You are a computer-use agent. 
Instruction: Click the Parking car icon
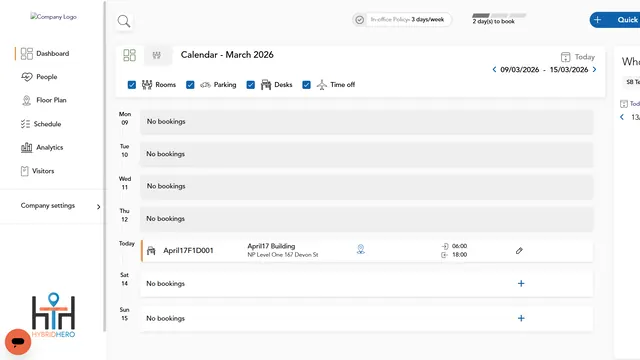(205, 85)
